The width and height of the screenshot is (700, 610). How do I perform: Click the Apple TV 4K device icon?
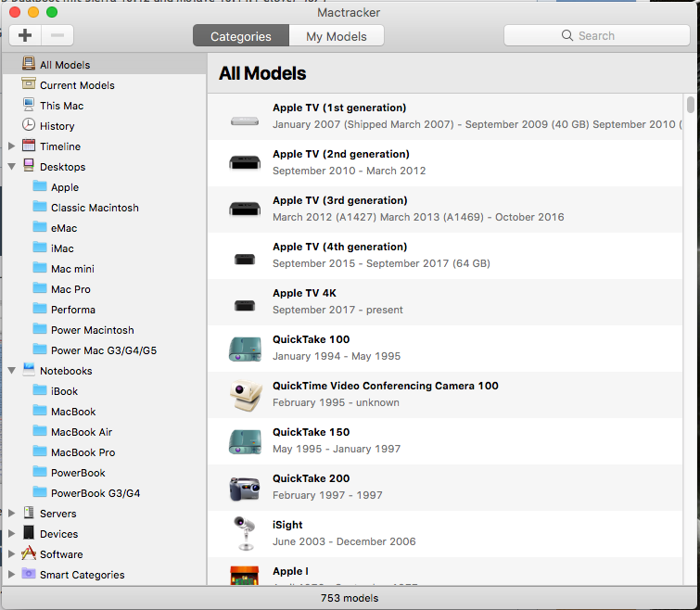tap(245, 306)
